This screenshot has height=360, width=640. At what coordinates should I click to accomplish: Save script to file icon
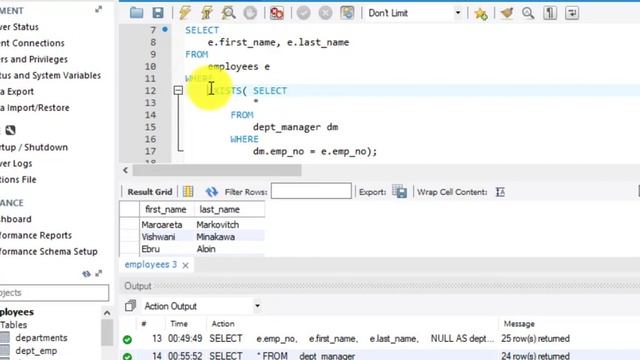click(158, 13)
